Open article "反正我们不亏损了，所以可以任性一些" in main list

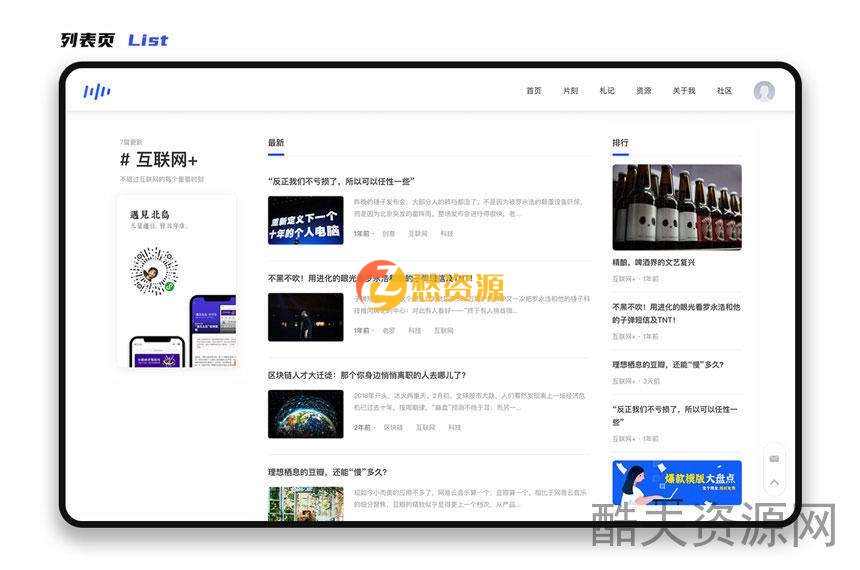click(341, 182)
